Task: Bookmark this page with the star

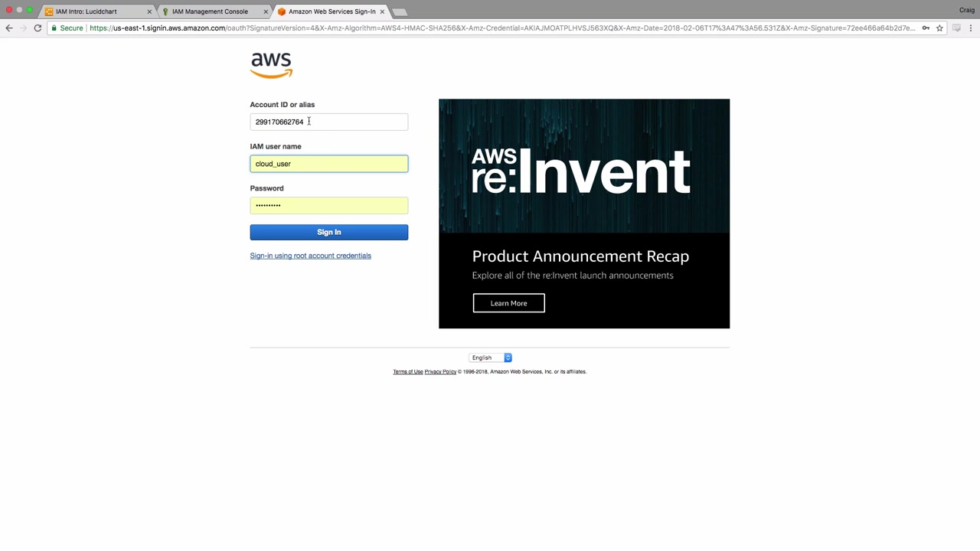Action: tap(939, 28)
